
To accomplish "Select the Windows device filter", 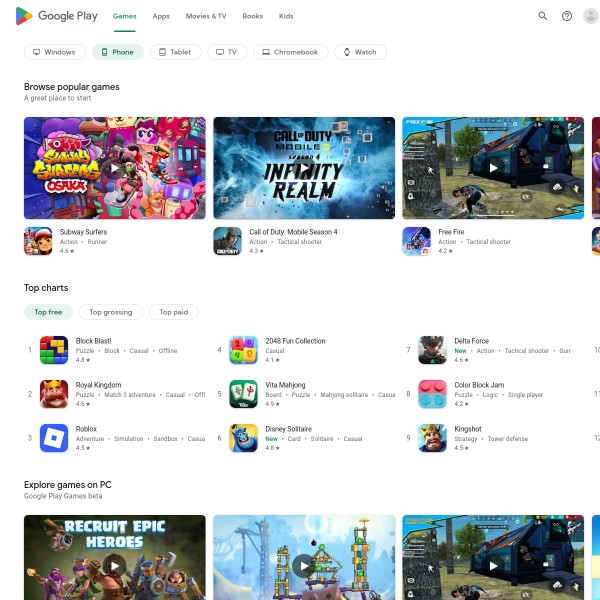I will (55, 52).
